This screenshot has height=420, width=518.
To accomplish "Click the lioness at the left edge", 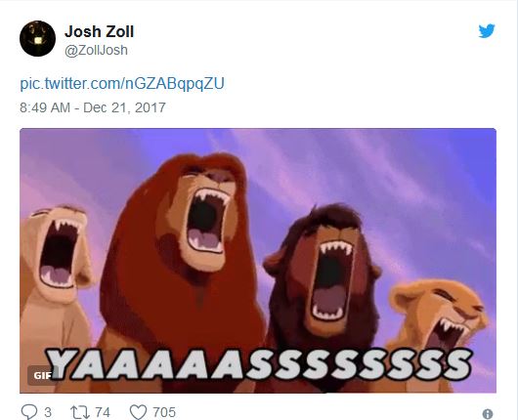I will 56,290.
